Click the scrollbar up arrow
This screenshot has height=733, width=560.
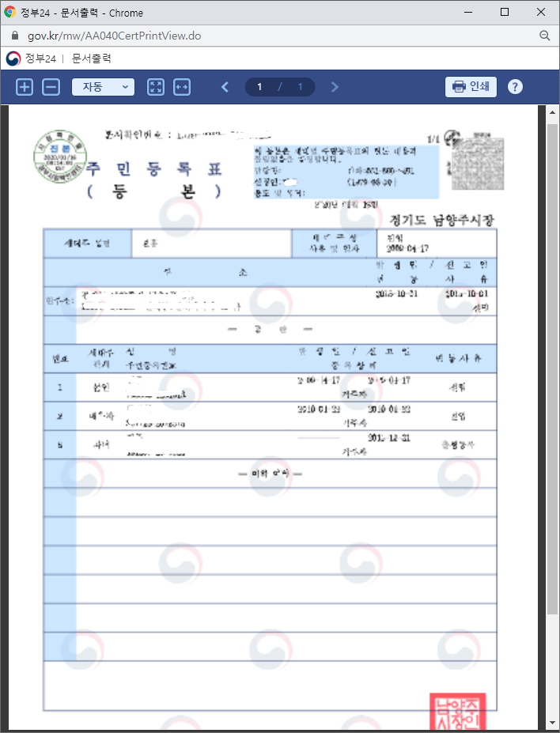(x=552, y=112)
